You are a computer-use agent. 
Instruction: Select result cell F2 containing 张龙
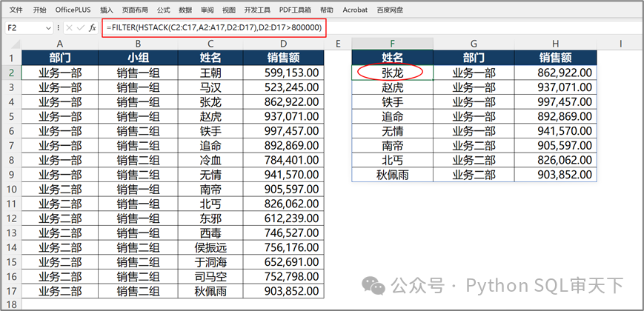392,73
